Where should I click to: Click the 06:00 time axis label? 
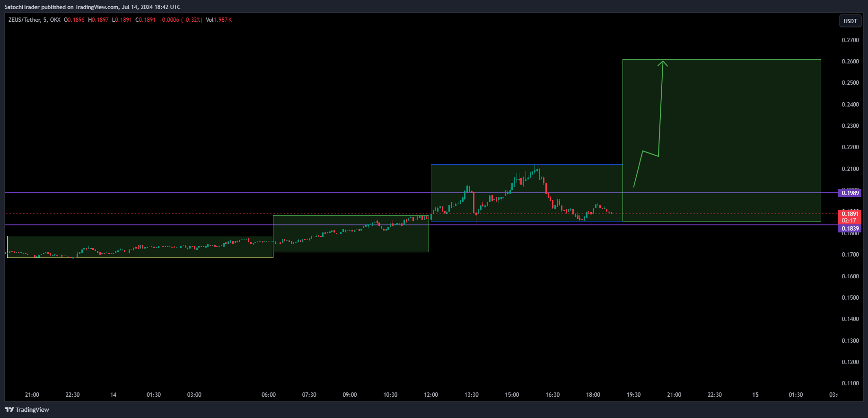point(269,395)
